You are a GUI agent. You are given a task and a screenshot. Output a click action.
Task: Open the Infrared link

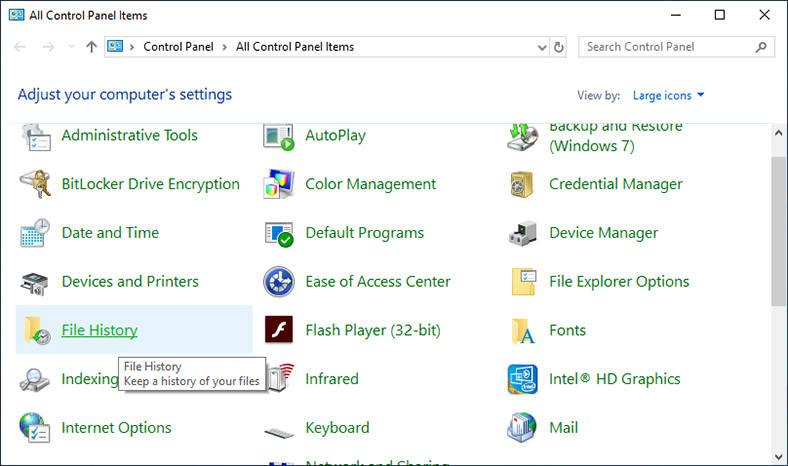(332, 379)
